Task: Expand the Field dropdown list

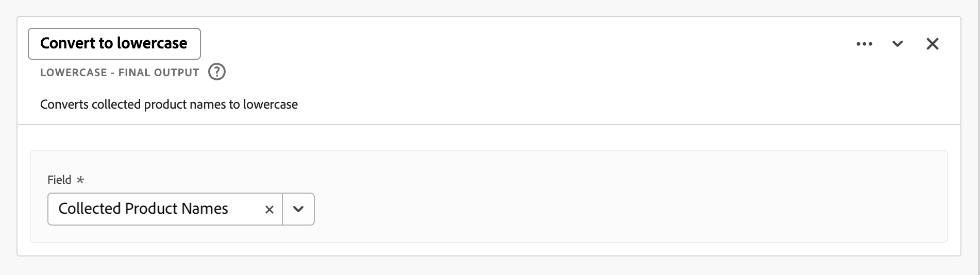Action: coord(298,209)
